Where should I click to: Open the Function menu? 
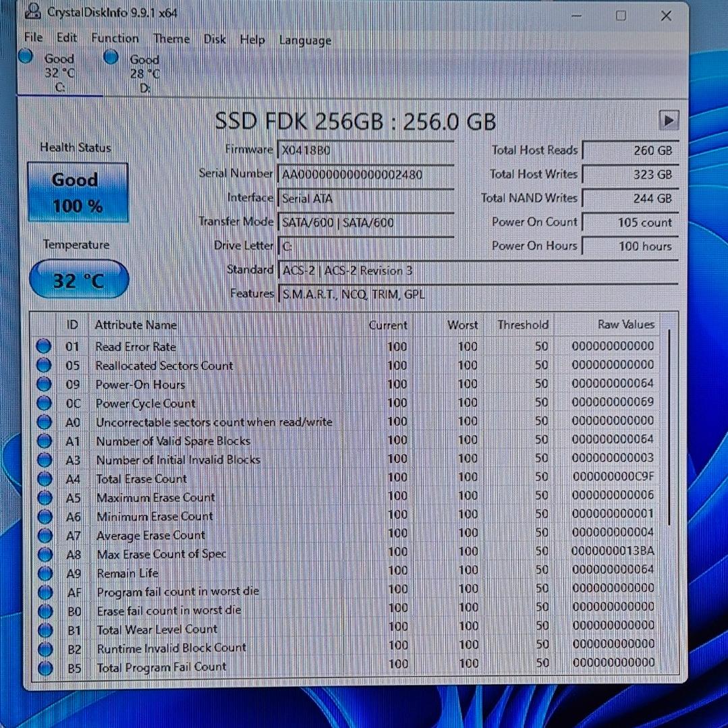[115, 38]
